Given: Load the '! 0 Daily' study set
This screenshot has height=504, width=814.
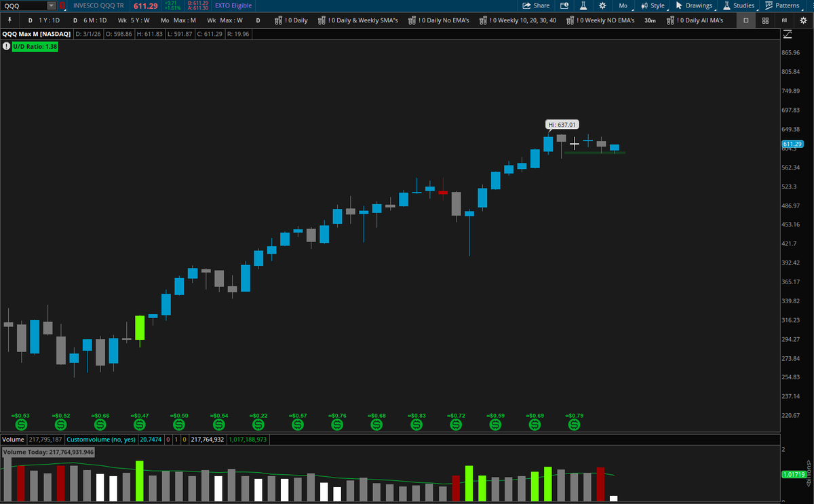Looking at the screenshot, I should pos(291,20).
